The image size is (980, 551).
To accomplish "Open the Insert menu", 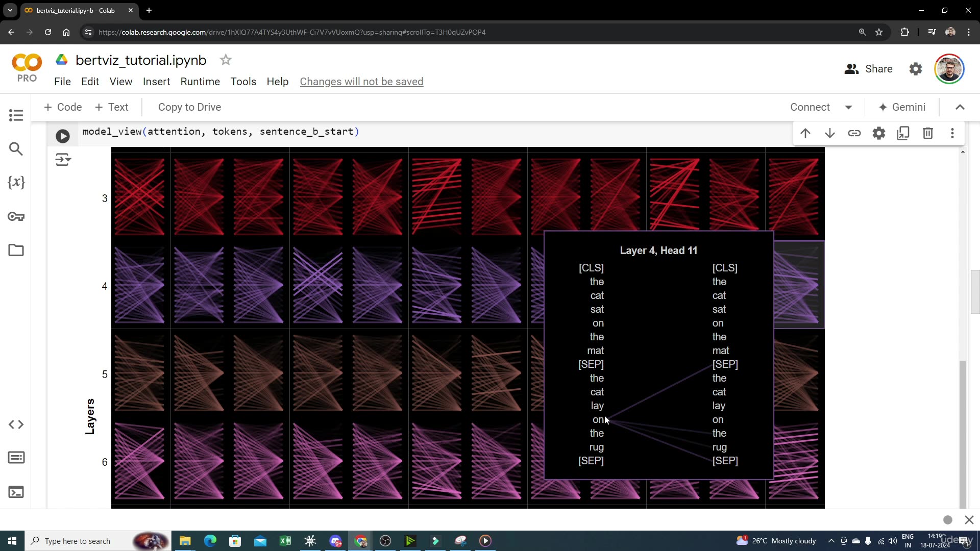I will coord(156,82).
